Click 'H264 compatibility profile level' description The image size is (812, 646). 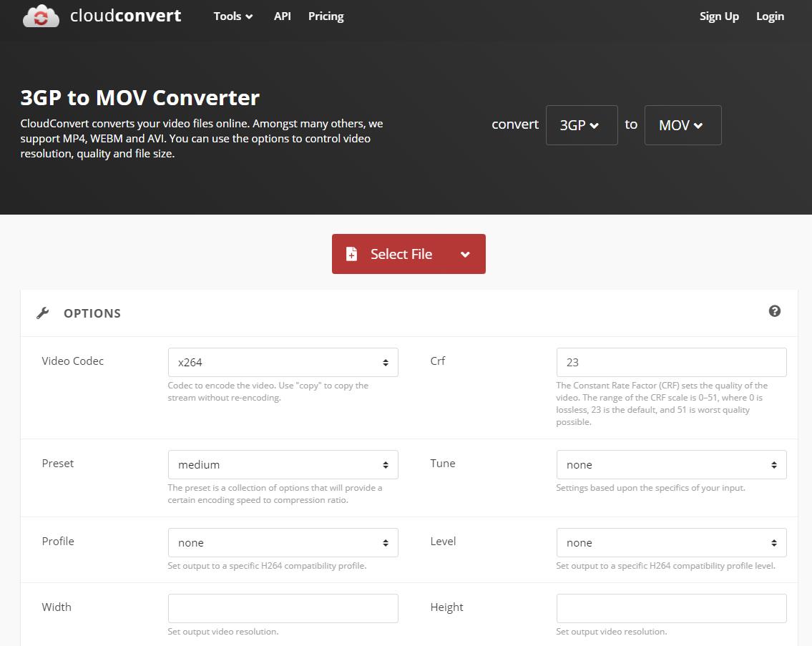(x=665, y=566)
